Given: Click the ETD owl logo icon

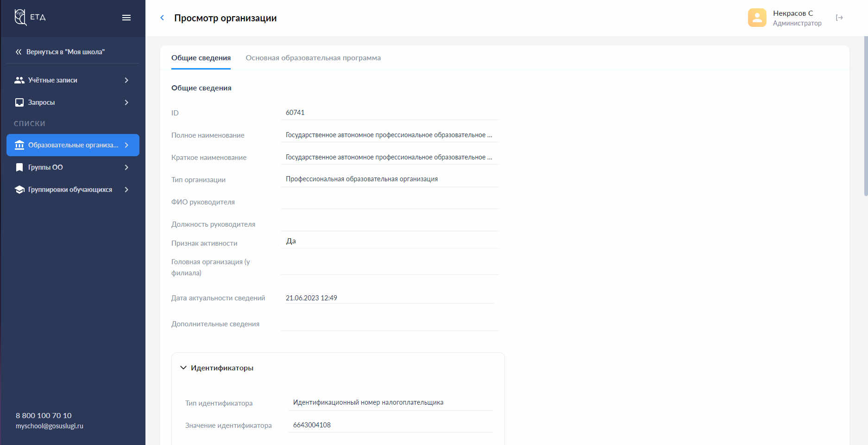Looking at the screenshot, I should tap(20, 17).
